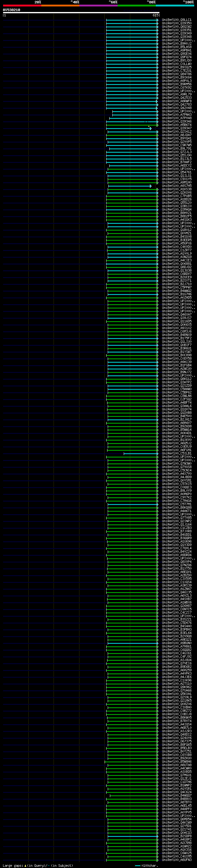Click the last hit UniRef100_A8UFN3

click(x=176, y=860)
